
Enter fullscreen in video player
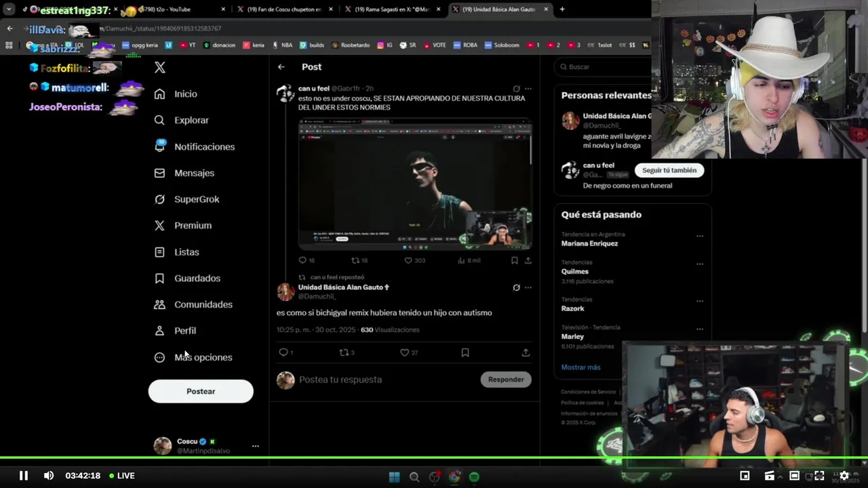pyautogui.click(x=819, y=476)
